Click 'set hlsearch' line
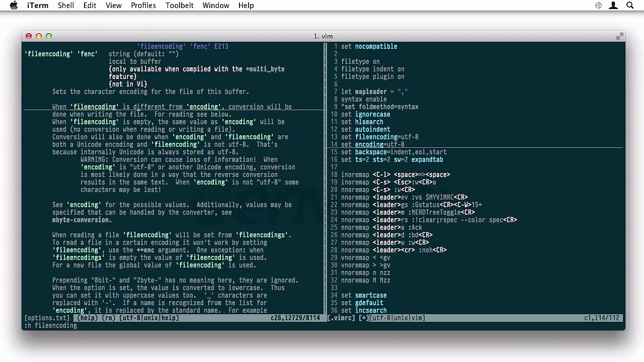Image resolution: width=644 pixels, height=362 pixels. click(x=362, y=122)
